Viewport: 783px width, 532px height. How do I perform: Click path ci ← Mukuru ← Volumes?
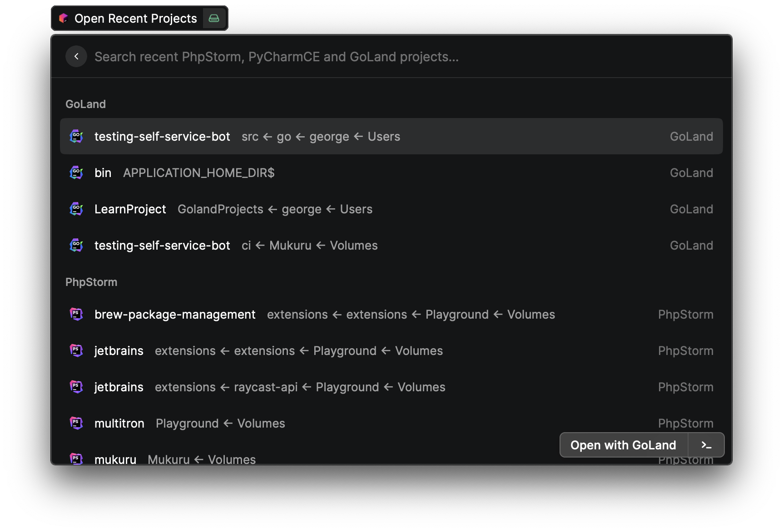(310, 246)
